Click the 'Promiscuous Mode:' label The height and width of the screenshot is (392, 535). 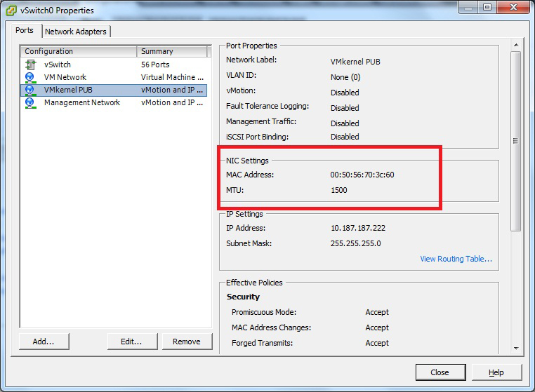pyautogui.click(x=264, y=312)
